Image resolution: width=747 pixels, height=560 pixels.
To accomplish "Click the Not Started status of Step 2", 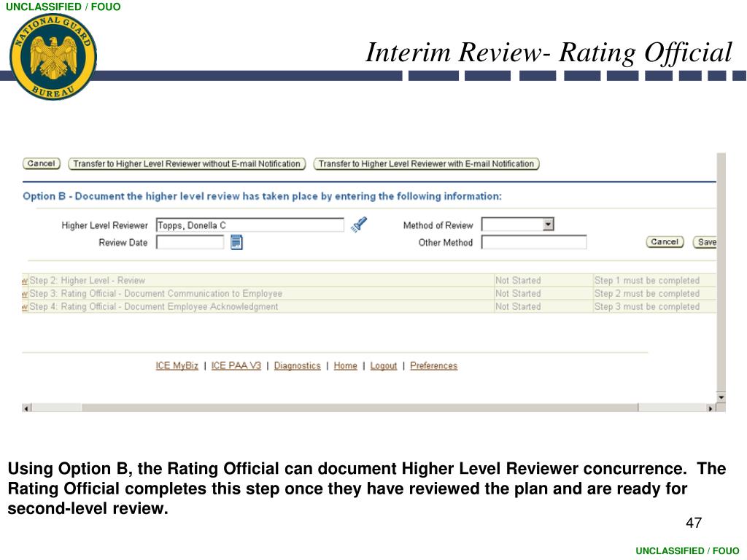I will coord(518,281).
